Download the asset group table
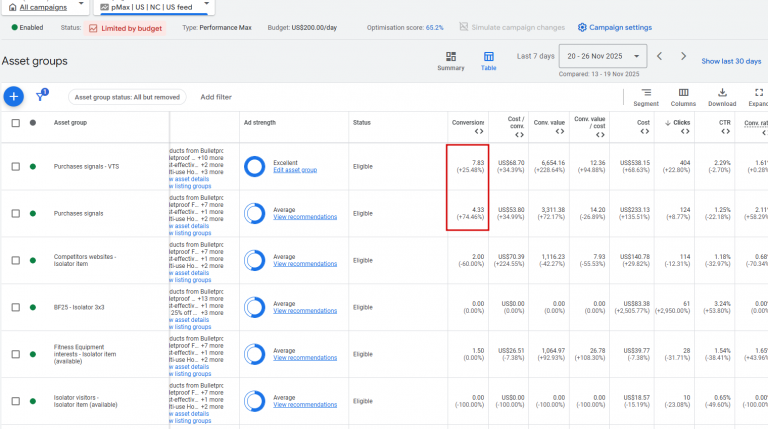Viewport: 768px width, 429px height. [x=722, y=96]
